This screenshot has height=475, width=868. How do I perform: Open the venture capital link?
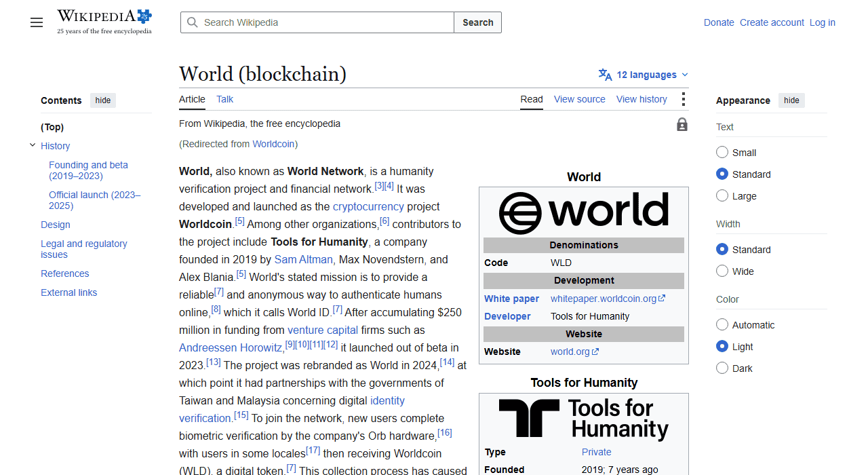(323, 330)
